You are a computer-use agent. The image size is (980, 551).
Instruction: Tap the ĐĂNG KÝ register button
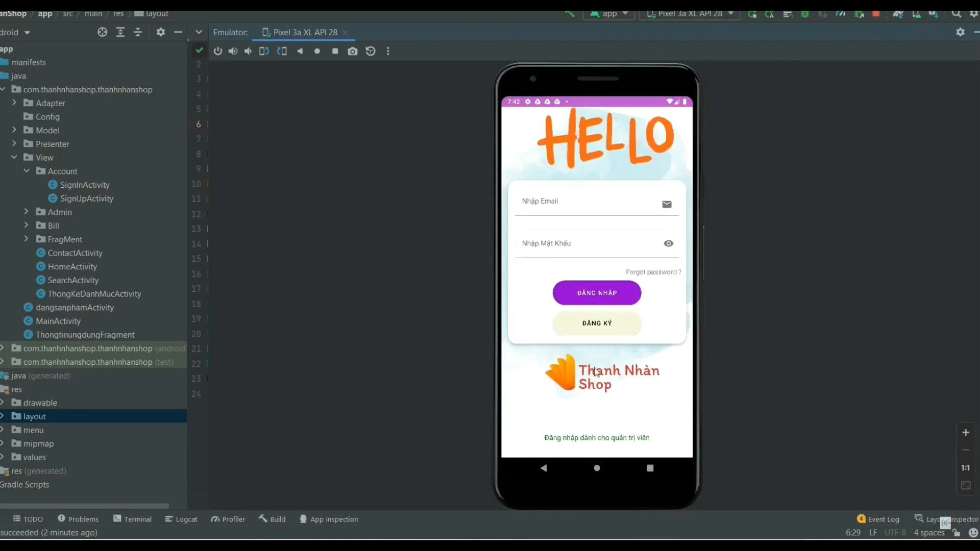[x=597, y=323]
